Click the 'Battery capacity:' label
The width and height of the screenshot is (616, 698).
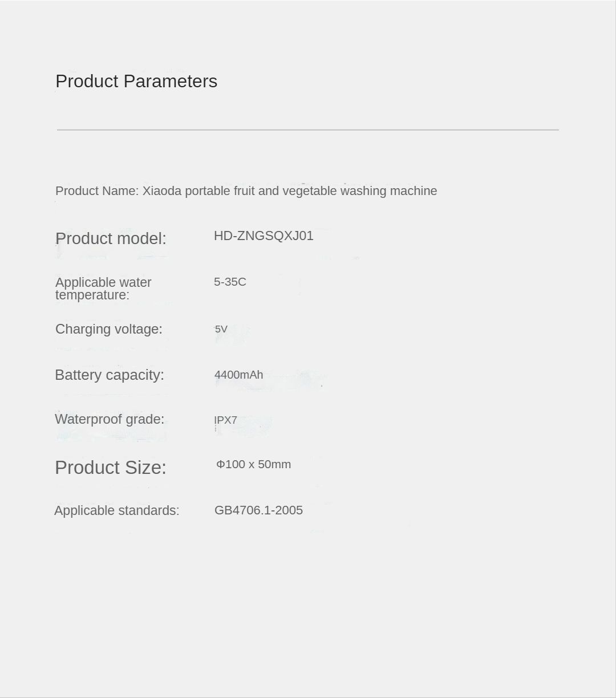click(109, 375)
